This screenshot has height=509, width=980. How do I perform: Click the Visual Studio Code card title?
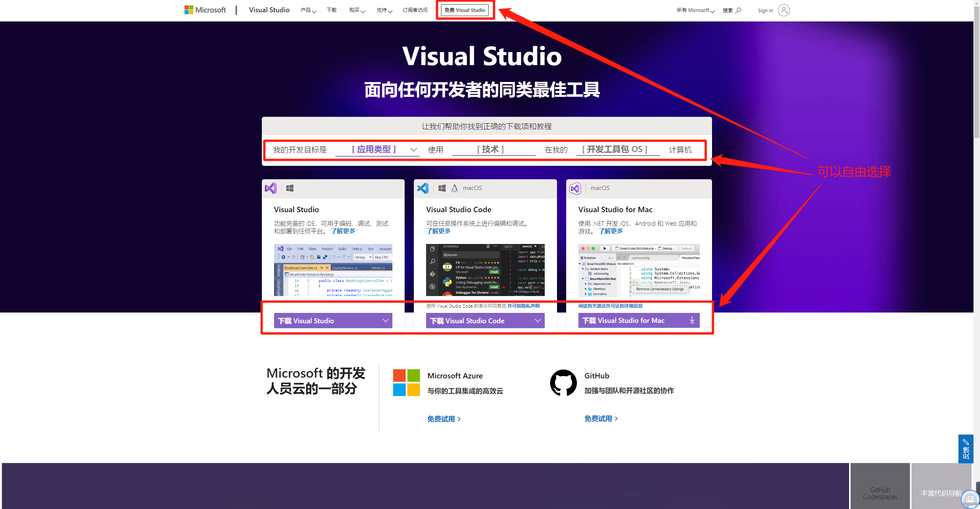pos(459,209)
